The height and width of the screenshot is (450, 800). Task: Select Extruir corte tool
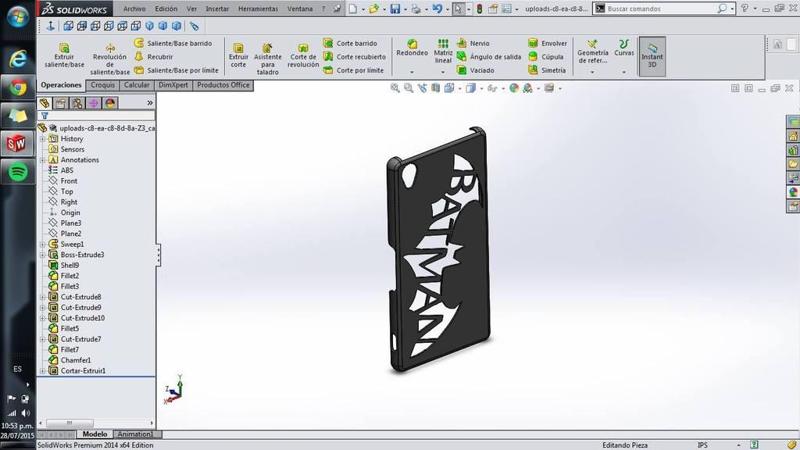[x=238, y=56]
